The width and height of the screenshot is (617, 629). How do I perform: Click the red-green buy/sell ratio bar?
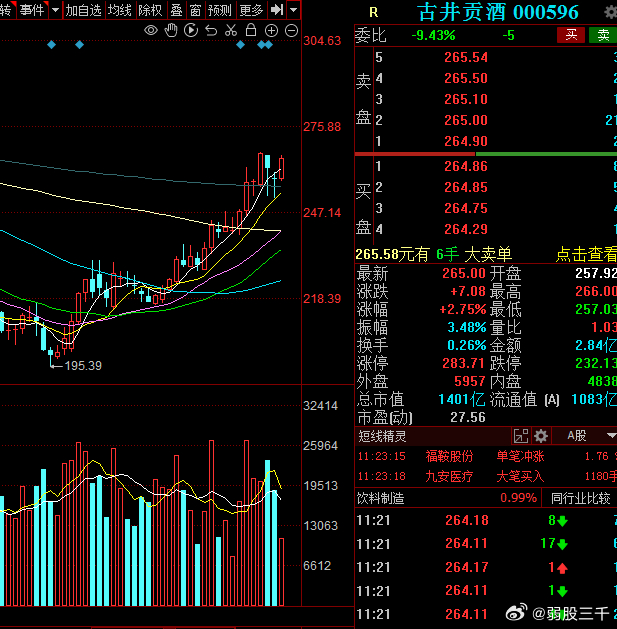pos(486,154)
